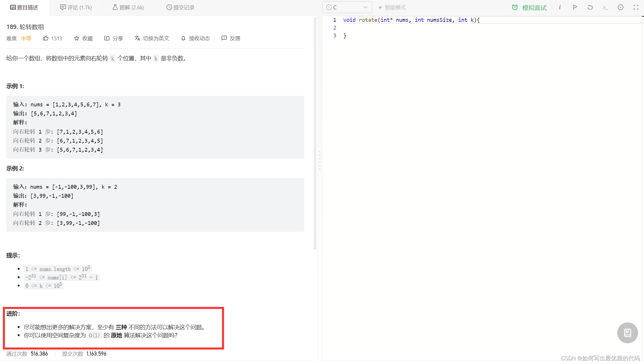This screenshot has width=644, height=364.
Task: Click the 示例 1: heading
Action: (15, 86)
